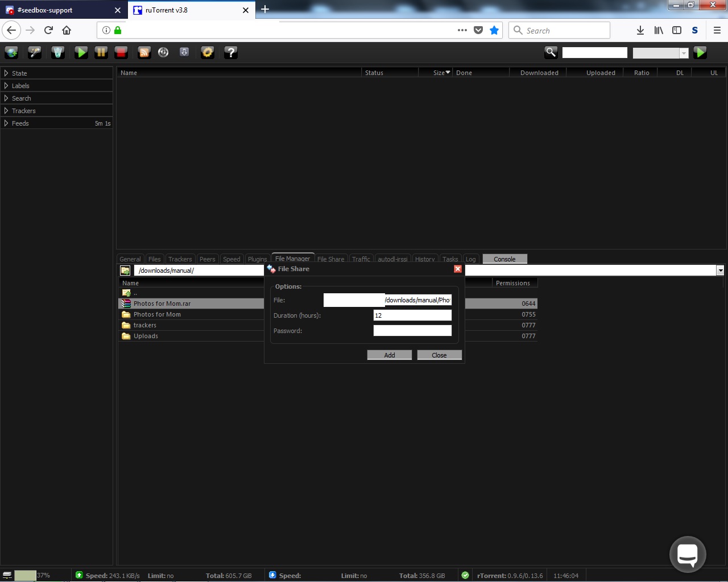Image resolution: width=728 pixels, height=582 pixels.
Task: Click the Pause torrent toolbar icon
Action: pyautogui.click(x=101, y=52)
